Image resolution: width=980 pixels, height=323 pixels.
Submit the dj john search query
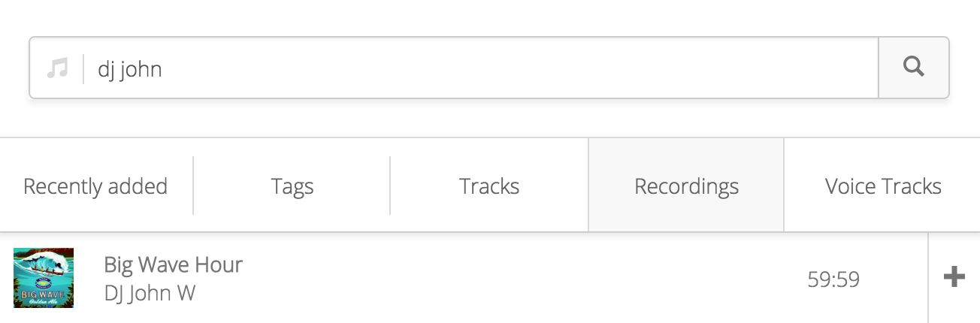pos(914,68)
